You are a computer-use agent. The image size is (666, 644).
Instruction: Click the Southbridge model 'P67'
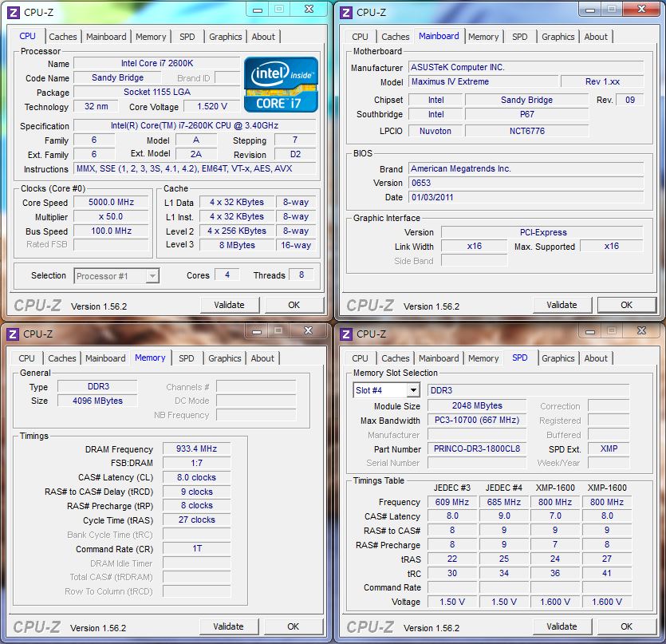click(527, 114)
